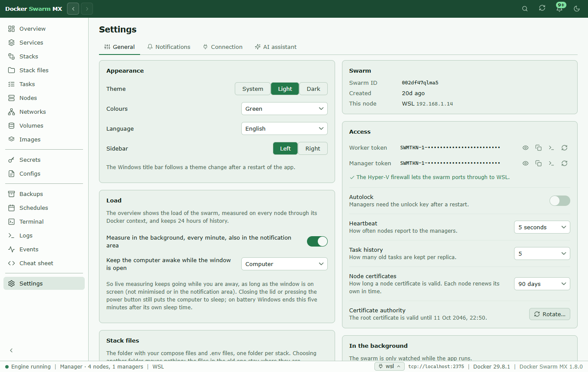This screenshot has width=588, height=372.
Task: Move the sidebar to the Right
Action: click(x=313, y=148)
